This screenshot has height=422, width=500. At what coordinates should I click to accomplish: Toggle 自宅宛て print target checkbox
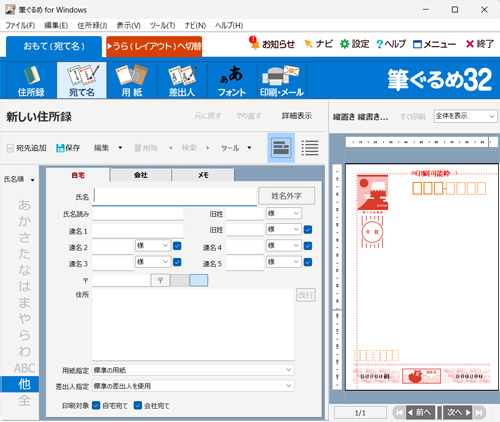(96, 405)
